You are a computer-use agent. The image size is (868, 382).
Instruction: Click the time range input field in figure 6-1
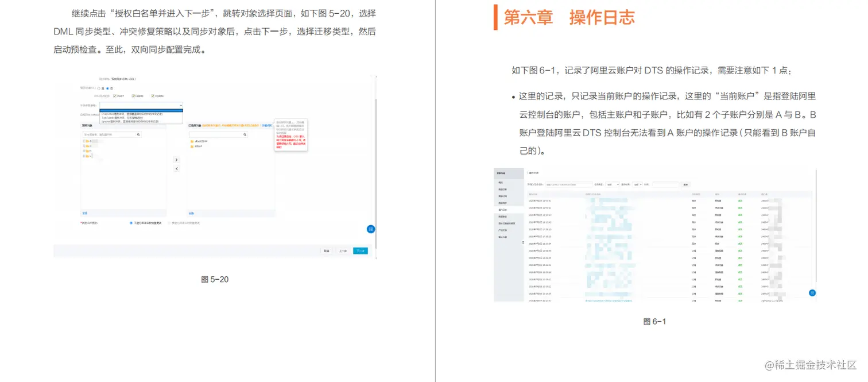666,184
